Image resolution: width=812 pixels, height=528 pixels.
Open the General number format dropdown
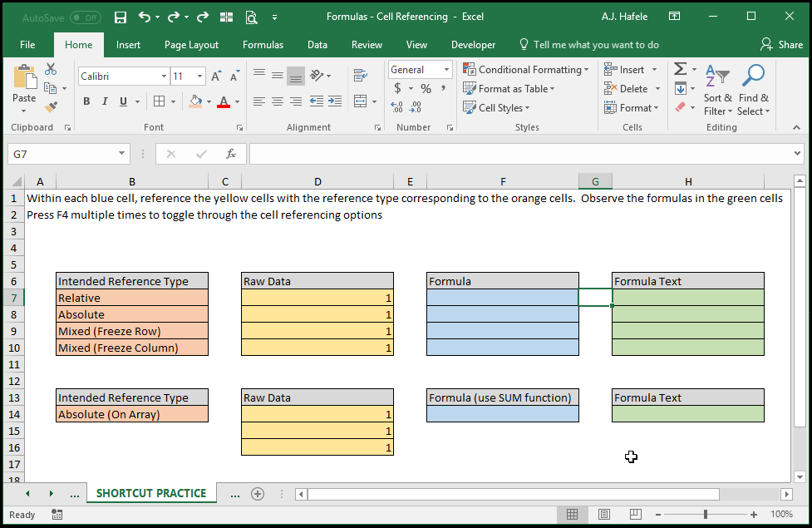446,70
